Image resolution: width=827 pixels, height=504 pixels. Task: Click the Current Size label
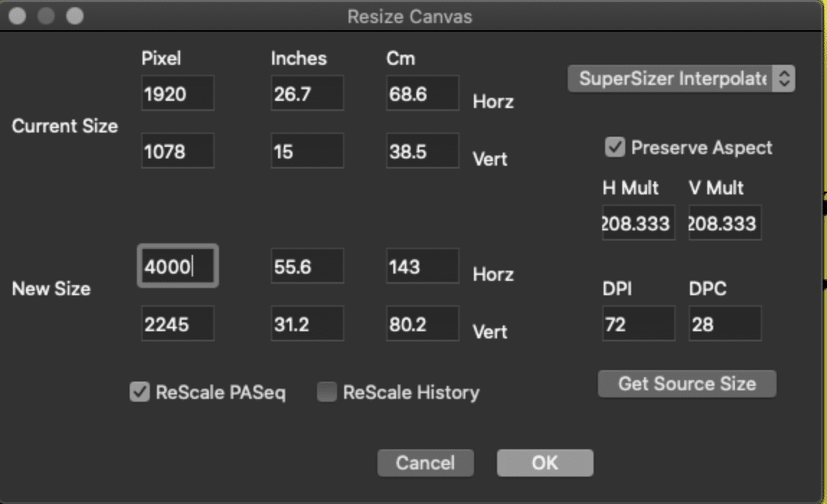[x=65, y=126]
